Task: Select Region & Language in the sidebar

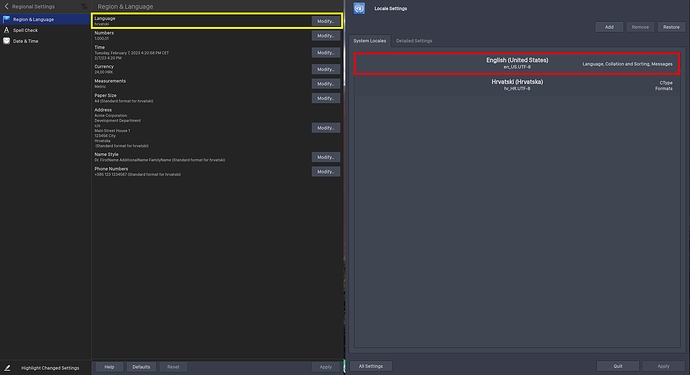Action: click(45, 19)
